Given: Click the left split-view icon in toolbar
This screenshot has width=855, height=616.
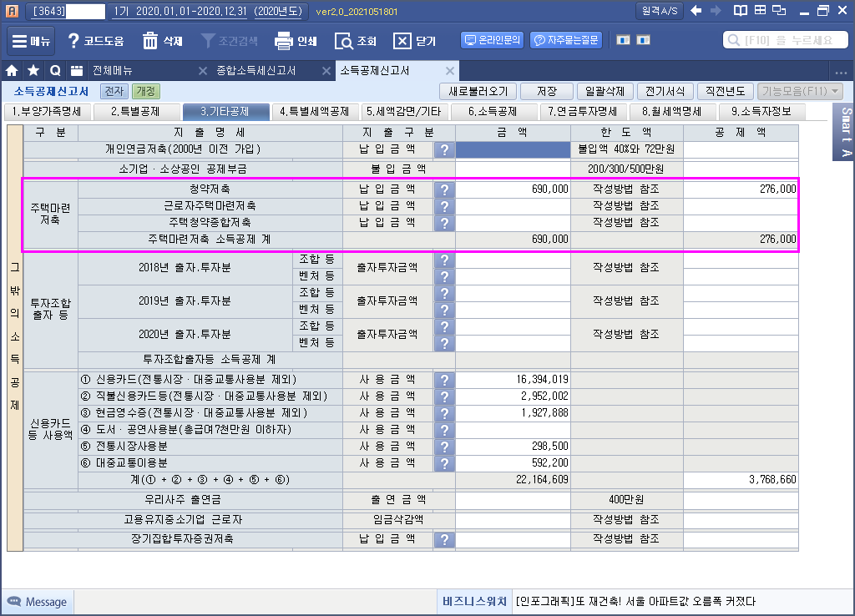Looking at the screenshot, I should (623, 40).
